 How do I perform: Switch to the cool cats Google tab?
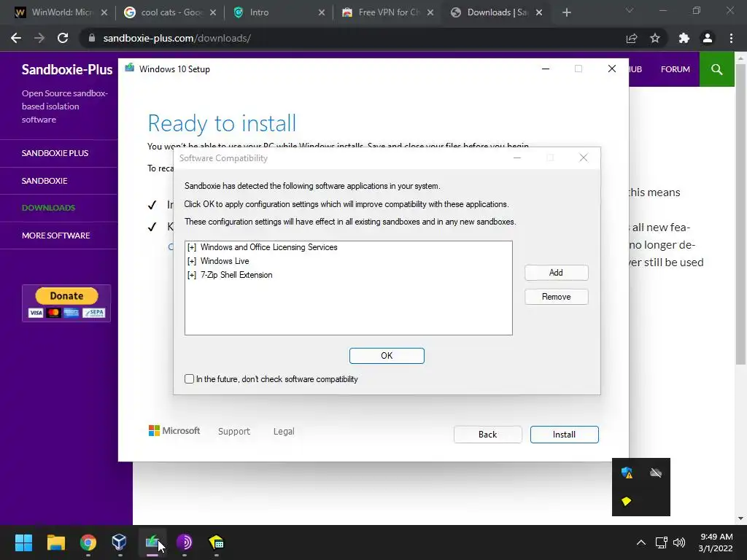point(169,12)
